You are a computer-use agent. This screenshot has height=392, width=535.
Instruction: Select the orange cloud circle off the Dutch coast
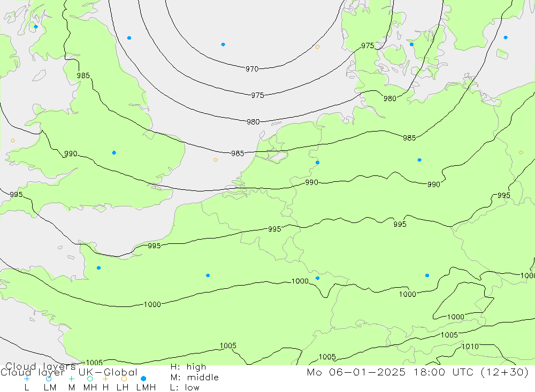tap(216, 160)
